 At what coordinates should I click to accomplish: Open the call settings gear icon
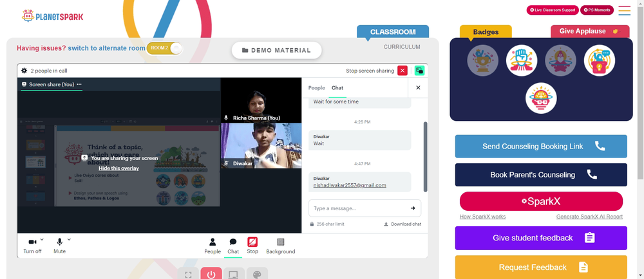[24, 71]
